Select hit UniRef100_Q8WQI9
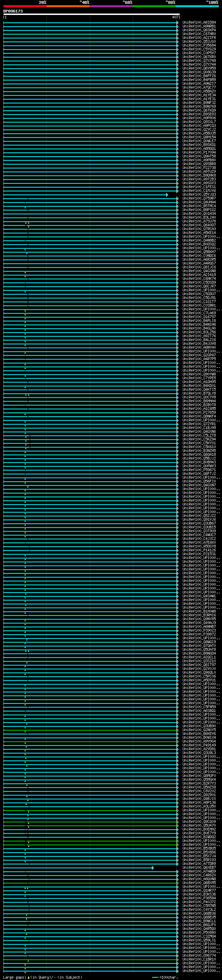222x980 pixels. tap(199, 642)
